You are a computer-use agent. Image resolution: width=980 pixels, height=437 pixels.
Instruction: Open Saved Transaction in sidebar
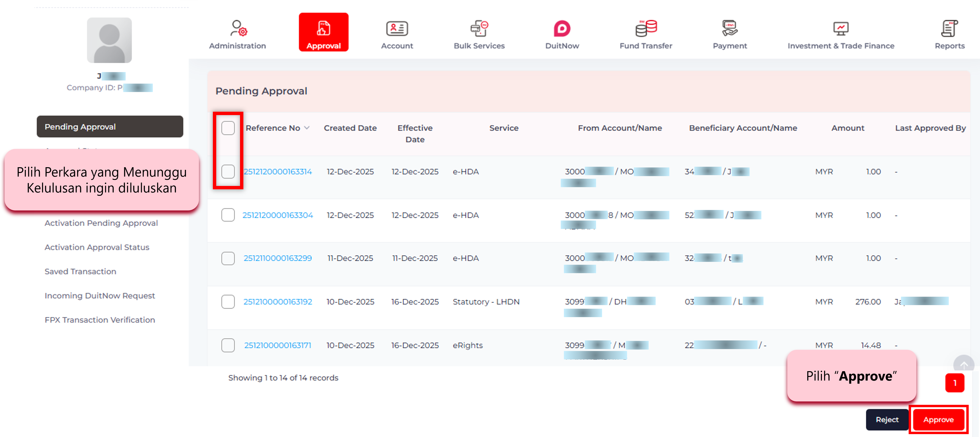80,271
